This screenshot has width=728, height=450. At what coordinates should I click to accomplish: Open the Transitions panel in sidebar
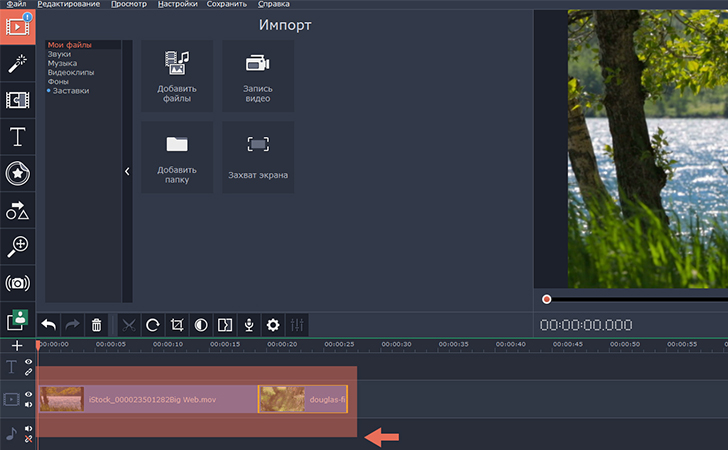tap(17, 100)
